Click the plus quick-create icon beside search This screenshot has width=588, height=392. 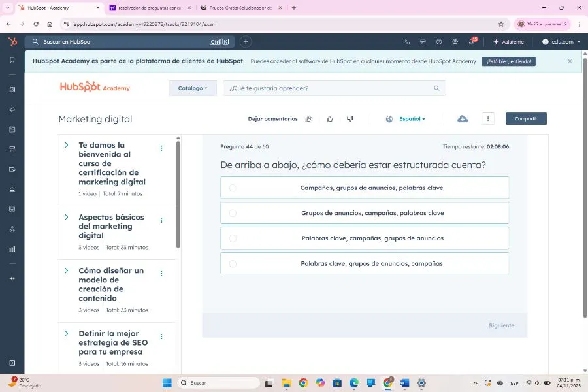[x=246, y=42]
